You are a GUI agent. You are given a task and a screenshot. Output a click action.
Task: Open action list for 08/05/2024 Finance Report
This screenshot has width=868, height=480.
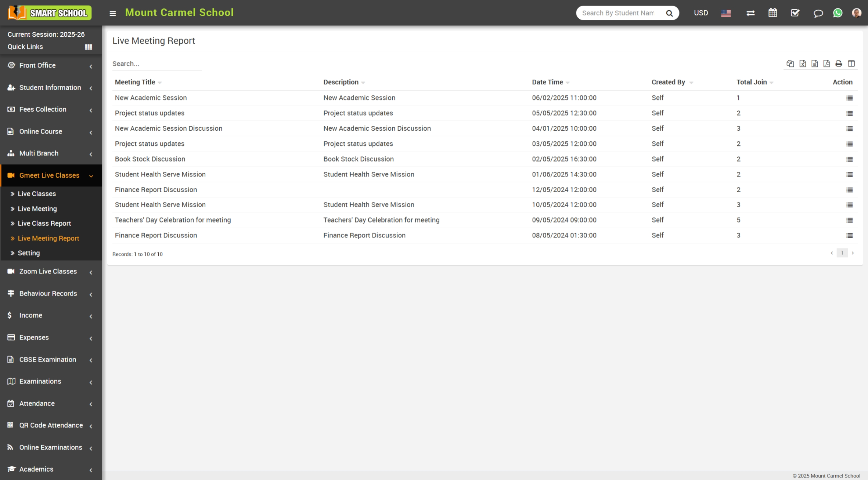coord(849,236)
